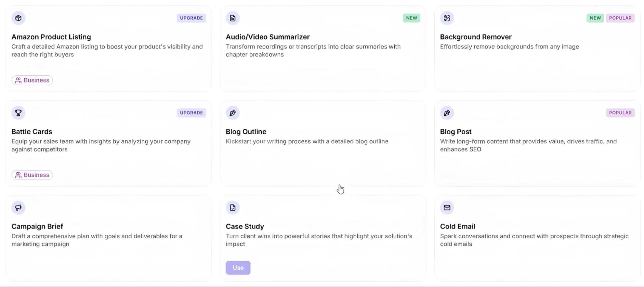Click the POPULAR badge on Blog Post

(620, 113)
